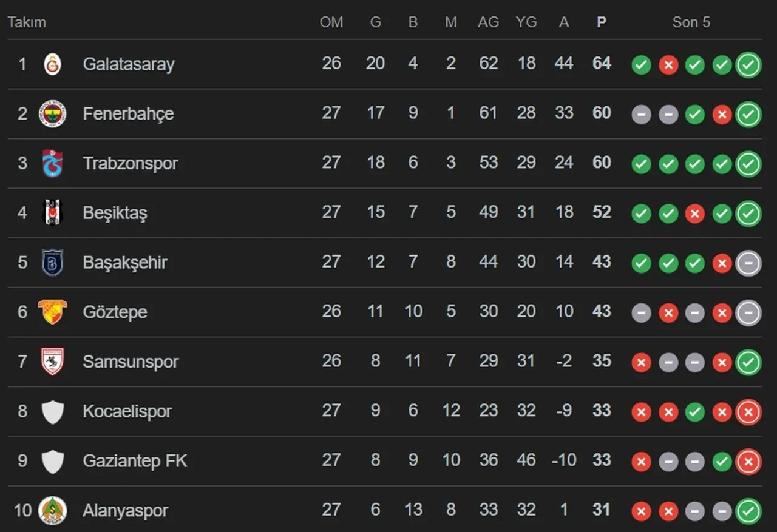Viewport: 777px width, 532px height.
Task: Click Kocaelispor's green win badge
Action: point(694,412)
